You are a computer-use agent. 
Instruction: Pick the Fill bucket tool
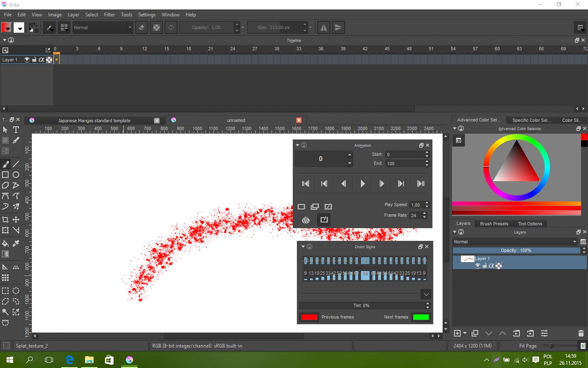click(5, 243)
